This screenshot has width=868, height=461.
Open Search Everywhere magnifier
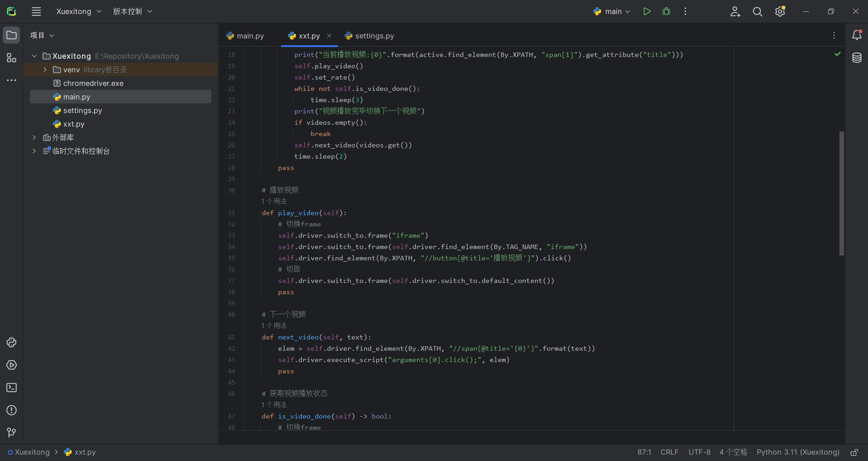coord(758,11)
